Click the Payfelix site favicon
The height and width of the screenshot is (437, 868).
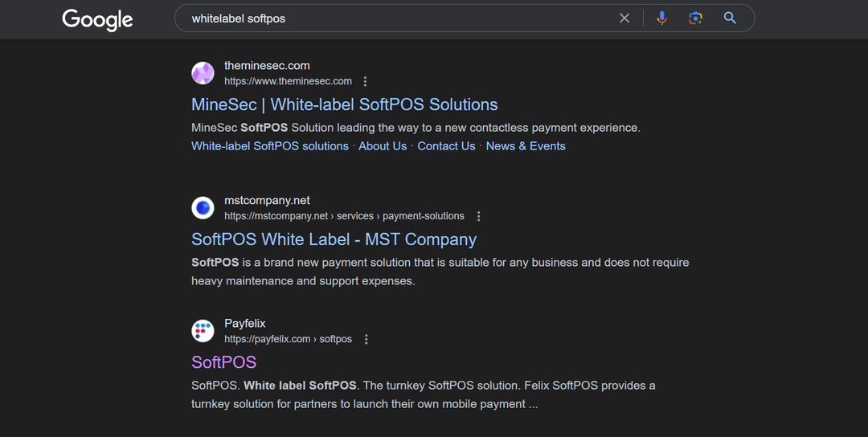coord(203,331)
